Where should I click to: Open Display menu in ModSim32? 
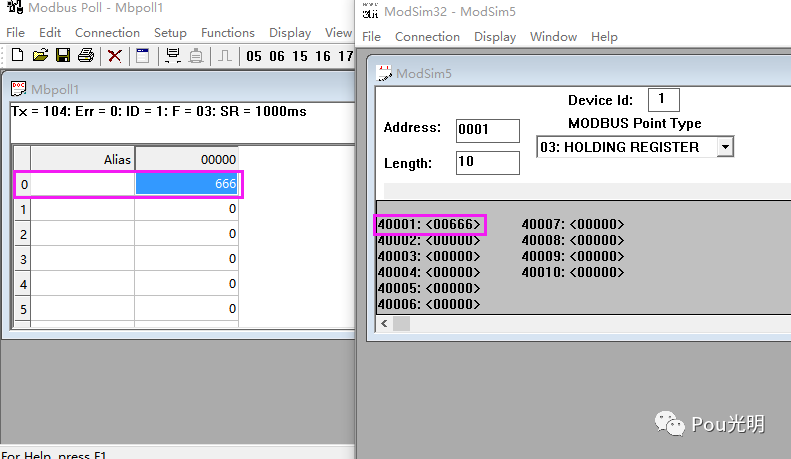point(495,37)
